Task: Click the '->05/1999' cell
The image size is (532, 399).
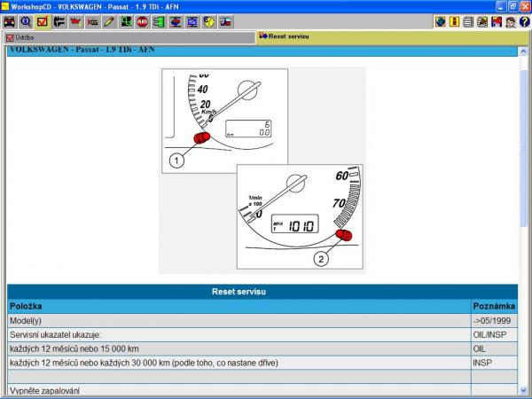Action: 495,321
